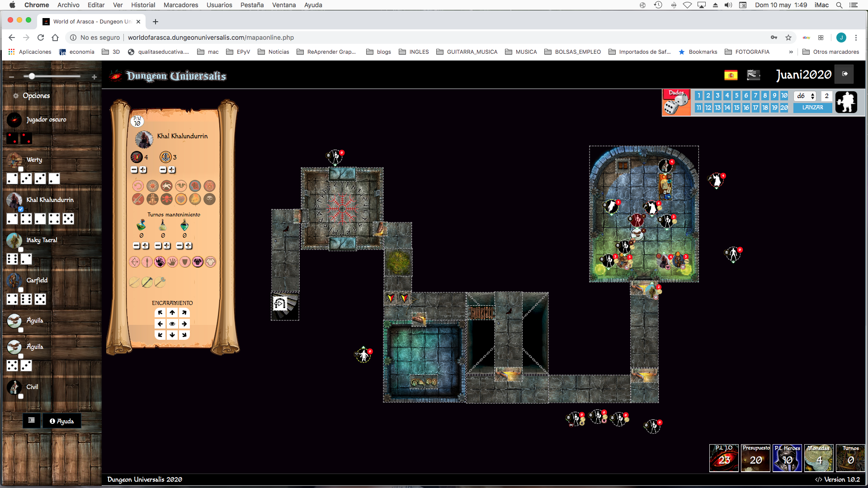Click dice result button 20
The height and width of the screenshot is (488, 868).
click(x=784, y=108)
